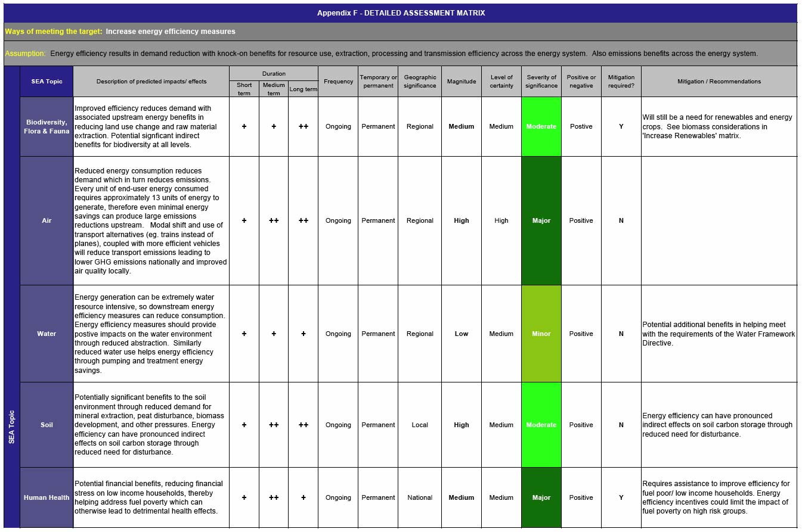Click the Long term duration sub-header

coord(304,89)
